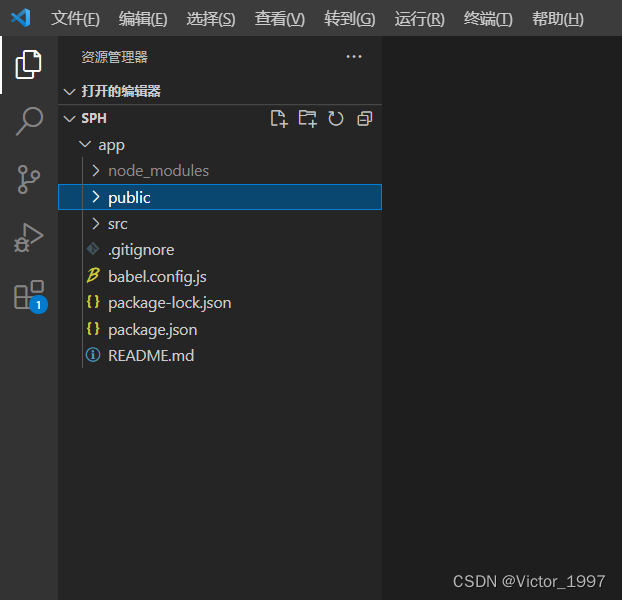
Task: Open the 编辑(E) menu
Action: pyautogui.click(x=143, y=19)
